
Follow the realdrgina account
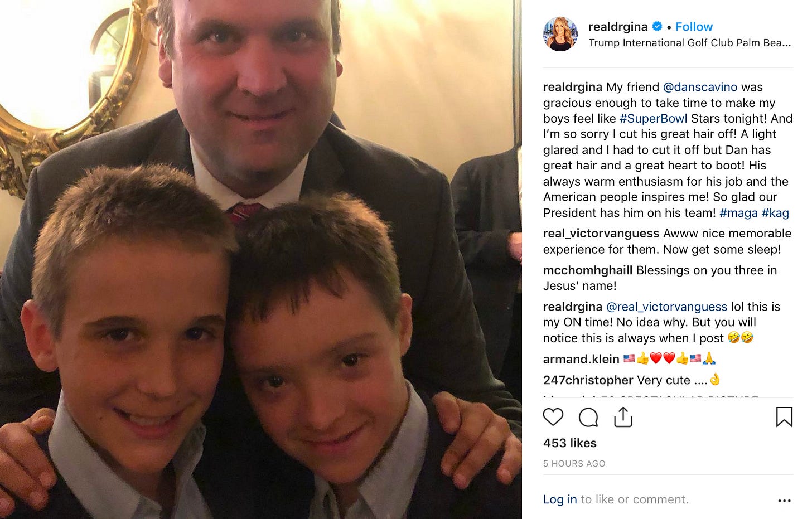[x=694, y=27]
